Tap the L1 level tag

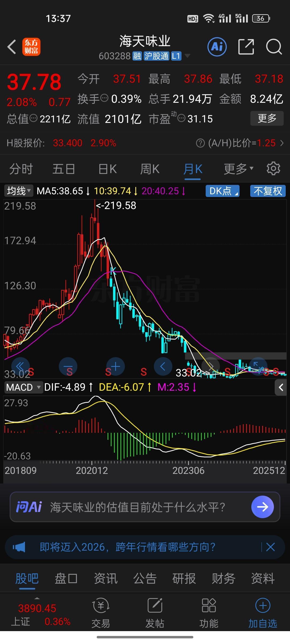tap(176, 56)
